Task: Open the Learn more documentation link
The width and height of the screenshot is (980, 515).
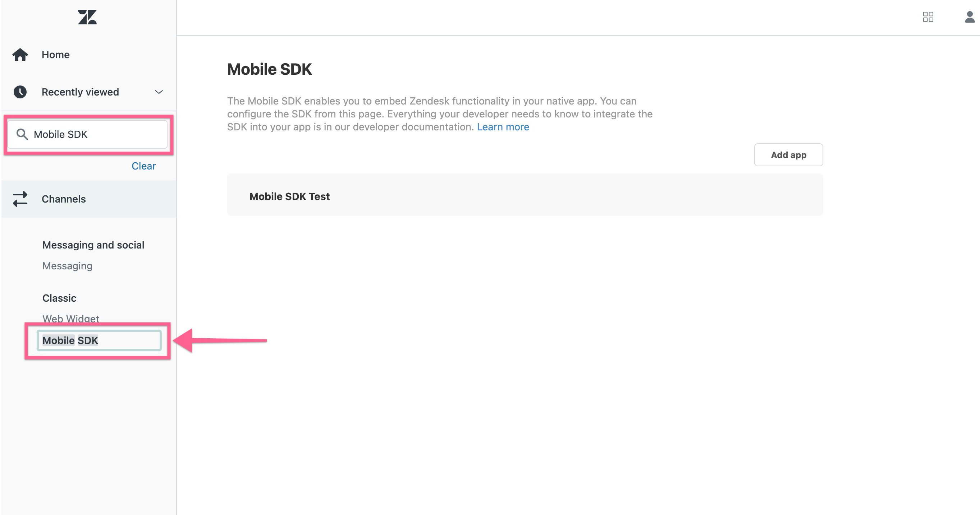Action: click(503, 127)
